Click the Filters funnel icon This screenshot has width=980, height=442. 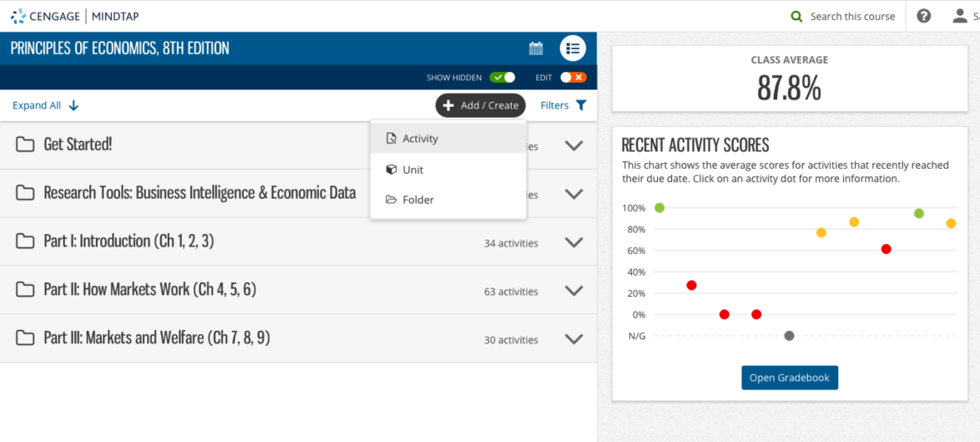[581, 105]
